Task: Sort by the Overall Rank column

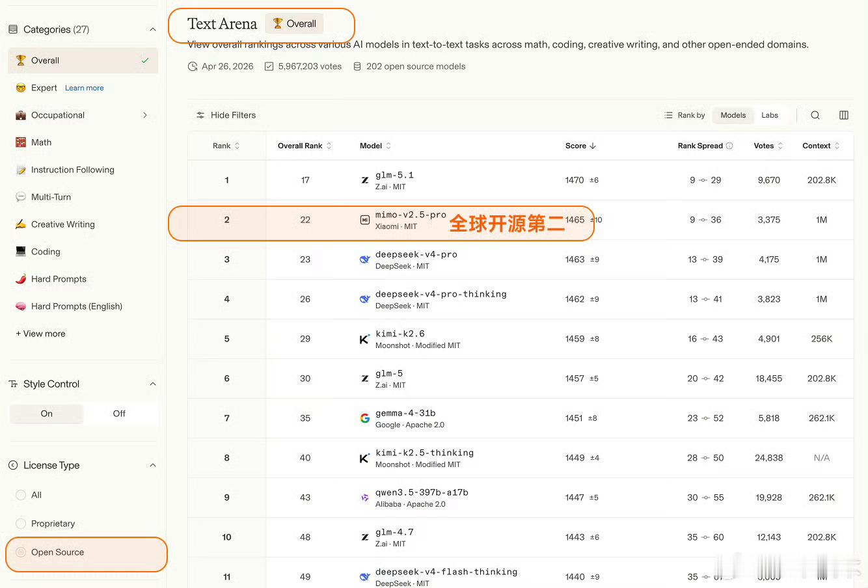Action: (305, 146)
